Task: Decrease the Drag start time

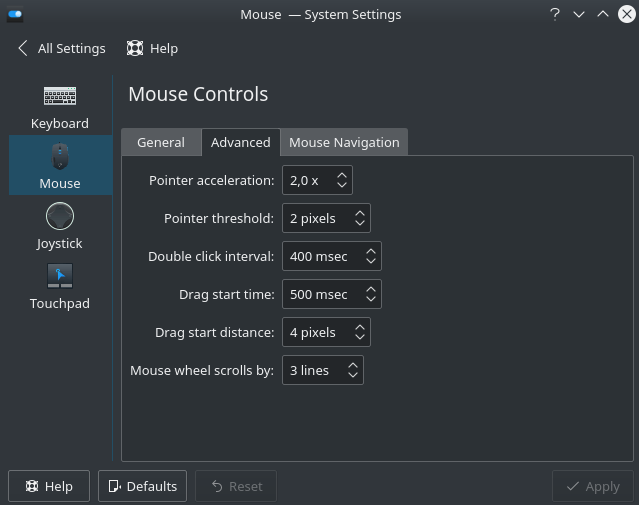Action: tap(371, 299)
